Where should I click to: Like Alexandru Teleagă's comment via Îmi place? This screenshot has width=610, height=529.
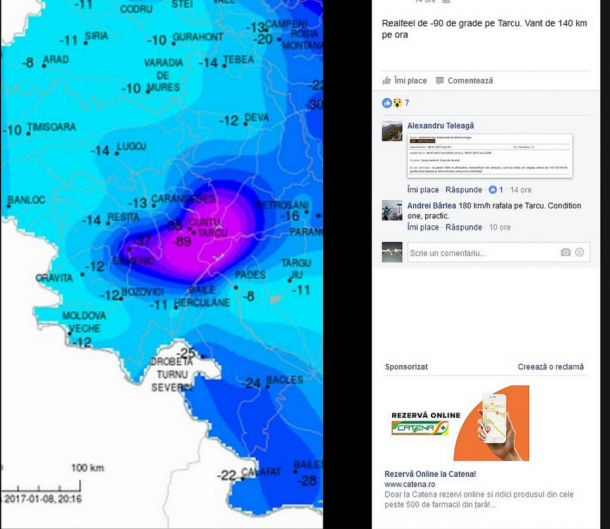tap(422, 189)
